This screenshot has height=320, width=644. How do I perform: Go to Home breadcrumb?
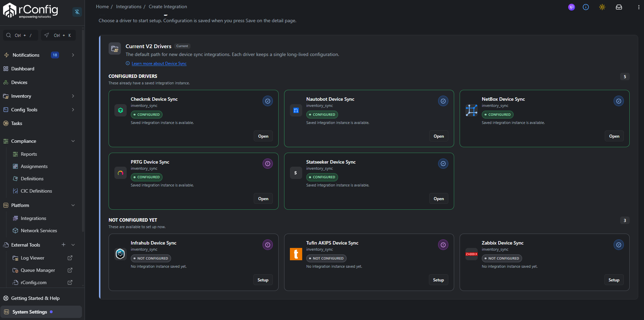tap(102, 6)
